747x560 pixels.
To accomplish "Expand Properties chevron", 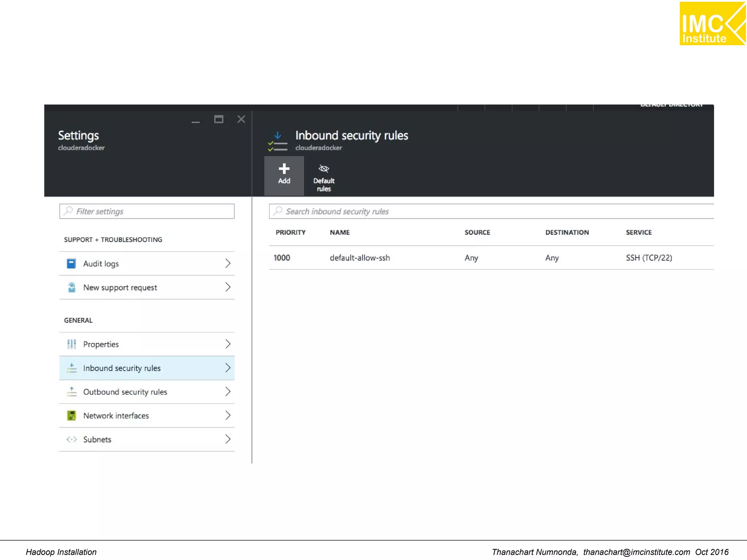I will tap(228, 344).
